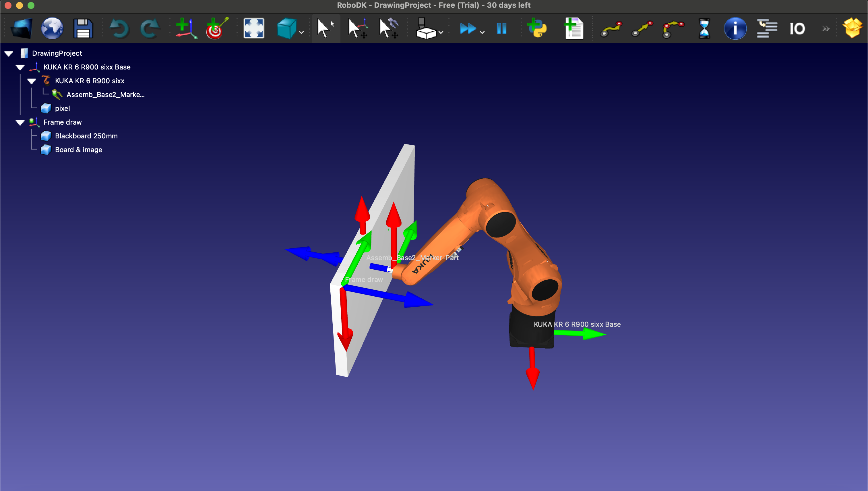The height and width of the screenshot is (491, 868).
Task: Click the Assemb_Base2_Marker-Part label in viewport
Action: [412, 258]
